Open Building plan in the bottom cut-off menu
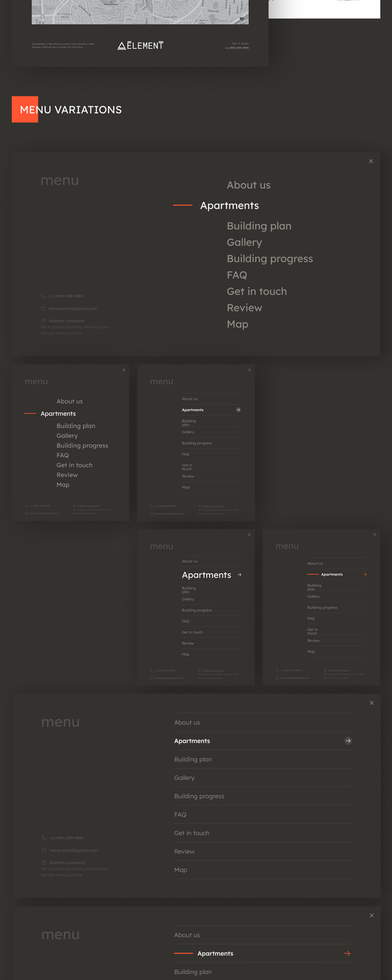The width and height of the screenshot is (392, 980). point(193,972)
